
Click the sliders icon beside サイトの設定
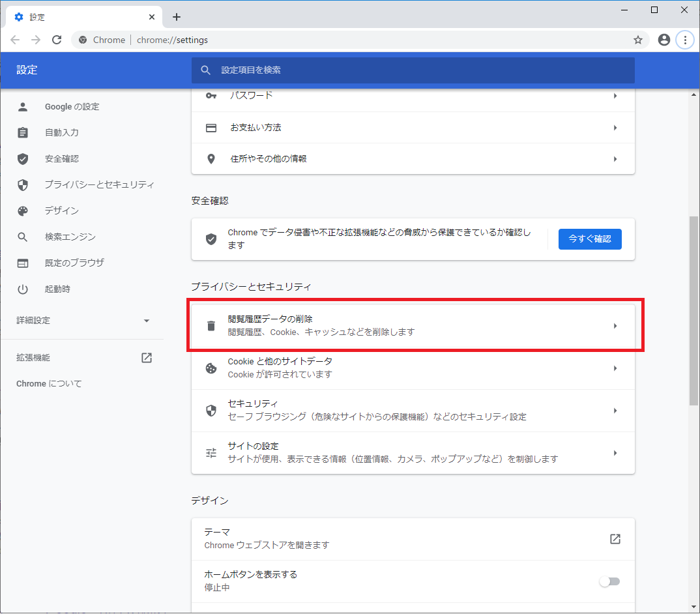[211, 453]
